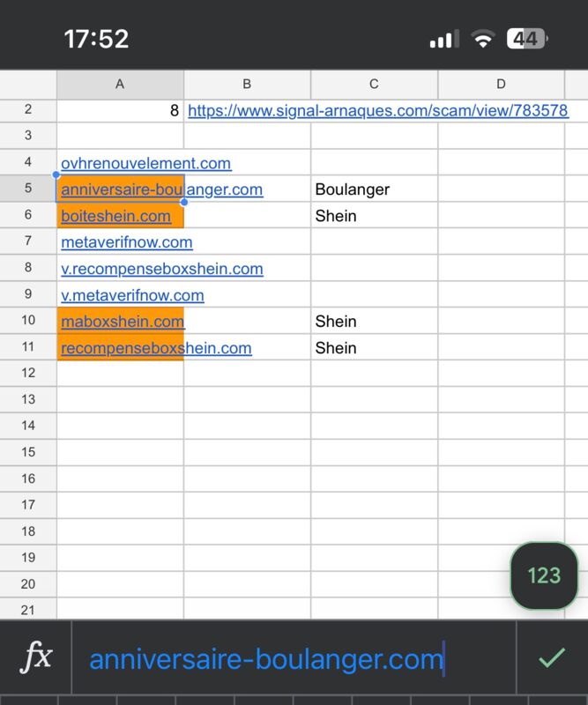Select row 5 header
The height and width of the screenshot is (705, 588).
(28, 189)
